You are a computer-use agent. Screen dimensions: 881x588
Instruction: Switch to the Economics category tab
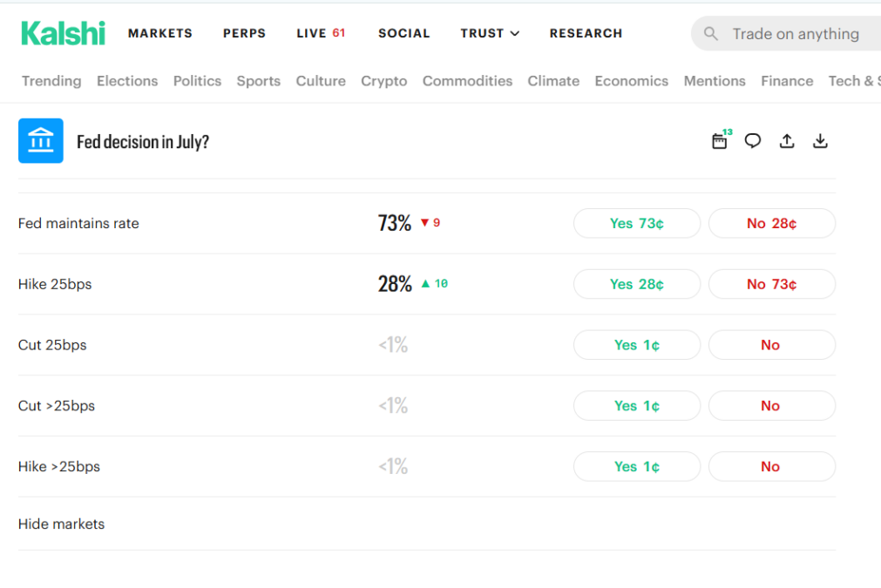click(x=632, y=81)
